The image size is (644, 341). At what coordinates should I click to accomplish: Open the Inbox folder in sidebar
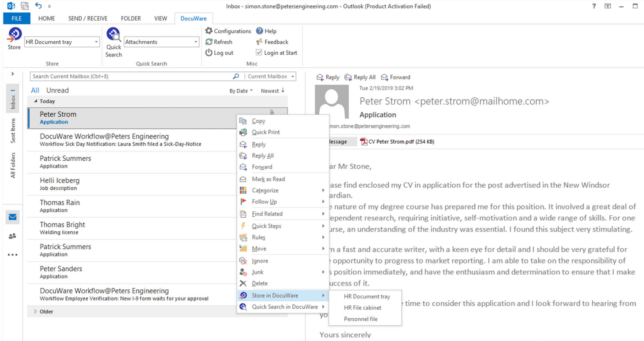12,99
